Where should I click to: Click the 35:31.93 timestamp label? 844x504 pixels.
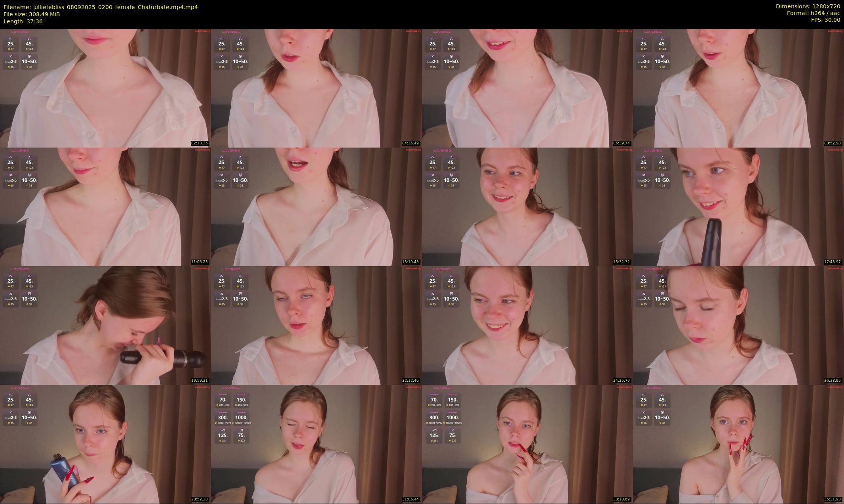click(833, 499)
